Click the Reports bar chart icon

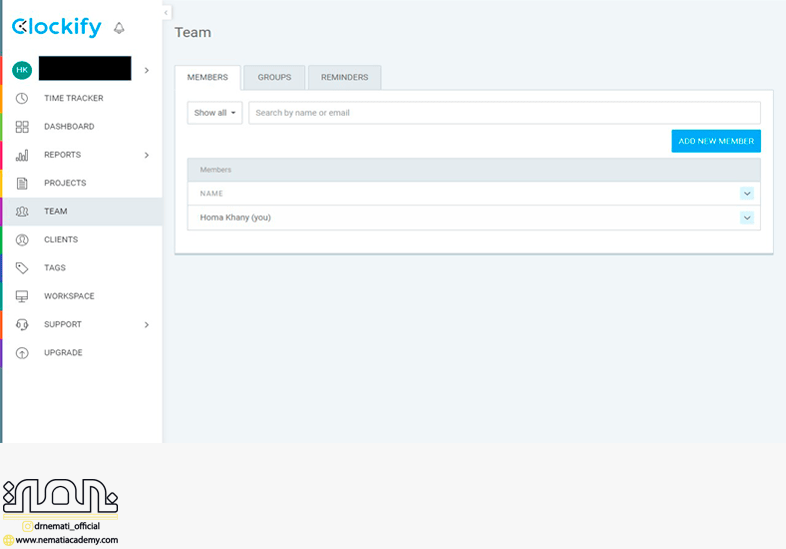click(22, 155)
